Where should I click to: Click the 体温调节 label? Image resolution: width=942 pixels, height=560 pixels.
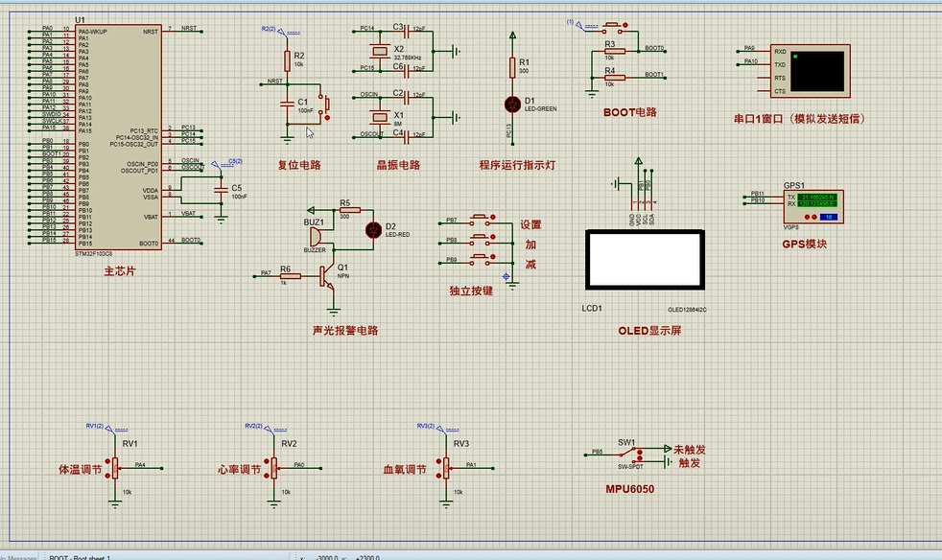pos(80,469)
